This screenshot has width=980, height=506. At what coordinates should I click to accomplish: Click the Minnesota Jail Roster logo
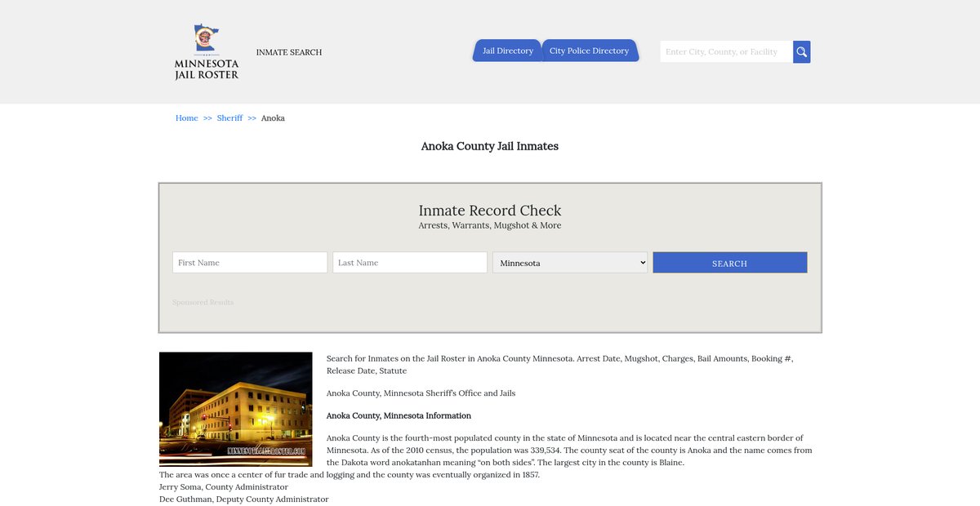(x=207, y=52)
